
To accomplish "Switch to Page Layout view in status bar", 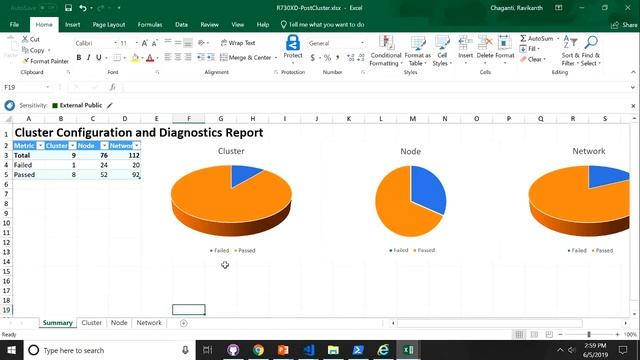I will pyautogui.click(x=534, y=334).
